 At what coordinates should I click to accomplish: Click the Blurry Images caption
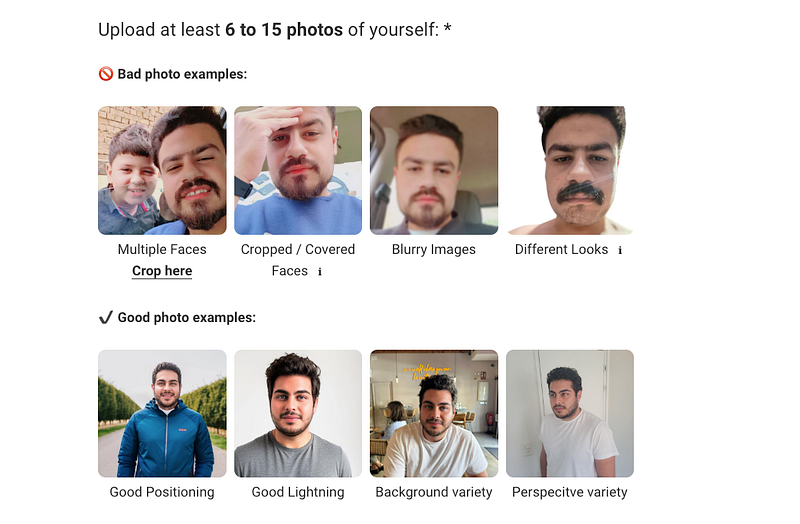point(434,250)
